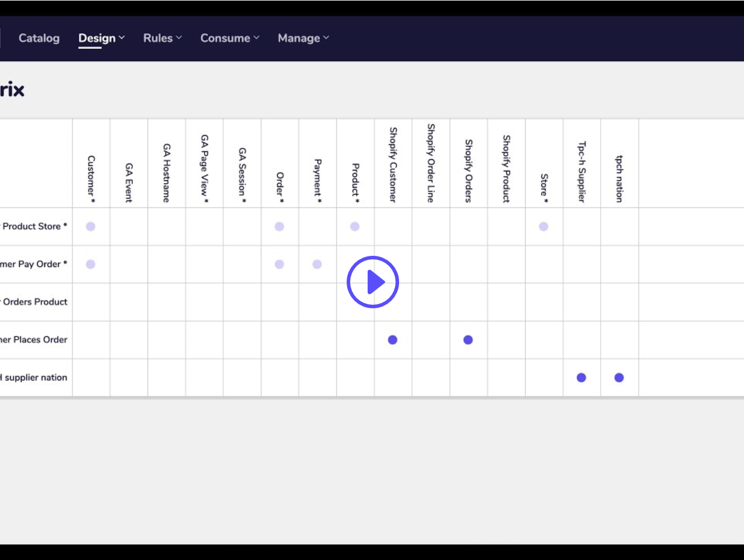
Task: Toggle the Shopify Customer dot in Places Order row
Action: tap(392, 340)
